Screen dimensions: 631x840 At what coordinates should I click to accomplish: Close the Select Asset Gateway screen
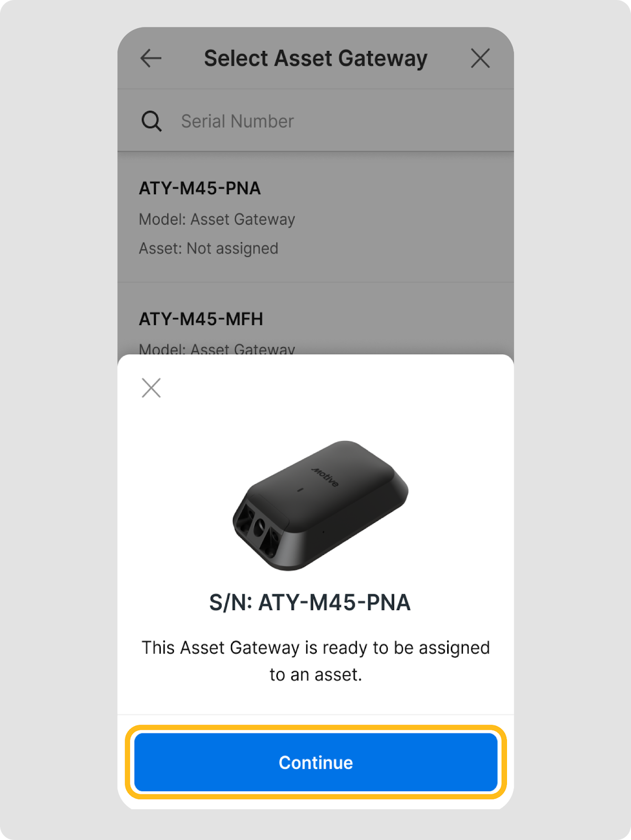pos(480,58)
